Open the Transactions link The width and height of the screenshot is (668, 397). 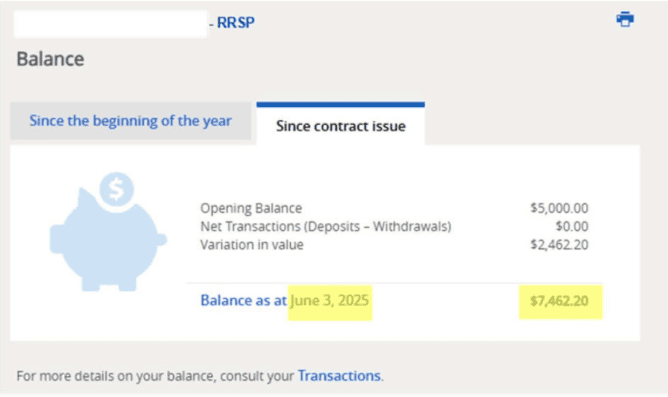(339, 376)
